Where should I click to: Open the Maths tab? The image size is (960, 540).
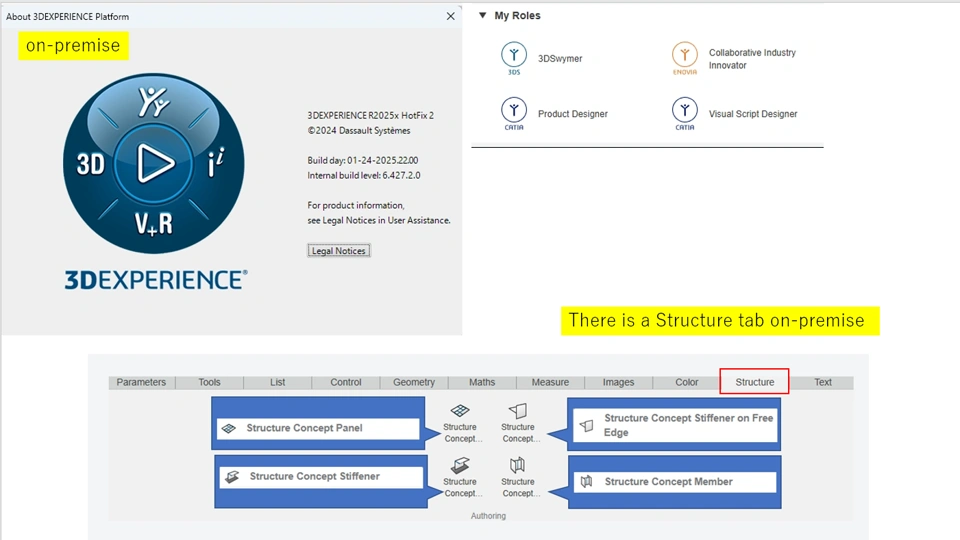[x=482, y=382]
